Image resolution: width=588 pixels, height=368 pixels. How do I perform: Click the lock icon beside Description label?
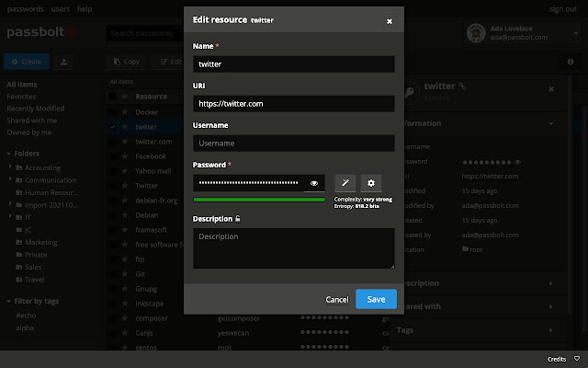[239, 219]
